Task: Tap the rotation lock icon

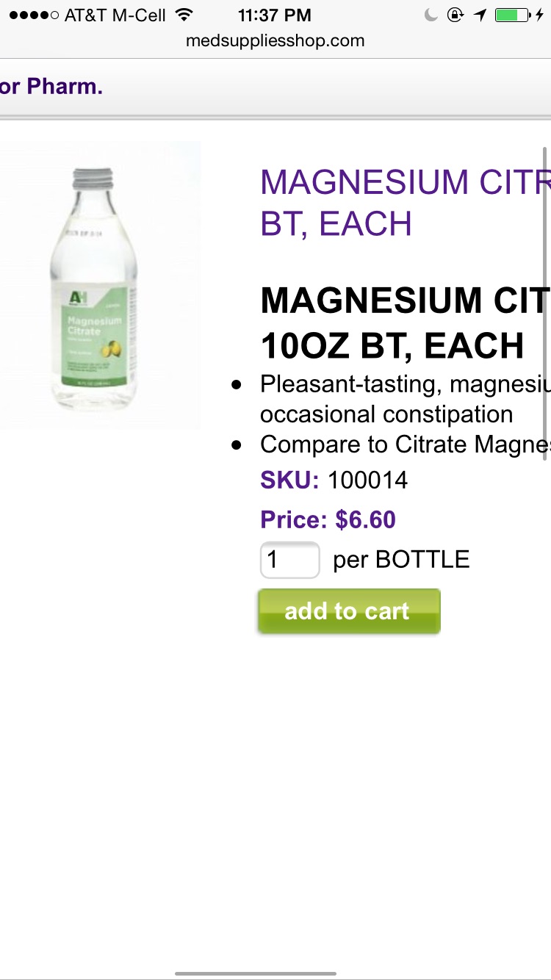Action: (x=455, y=15)
